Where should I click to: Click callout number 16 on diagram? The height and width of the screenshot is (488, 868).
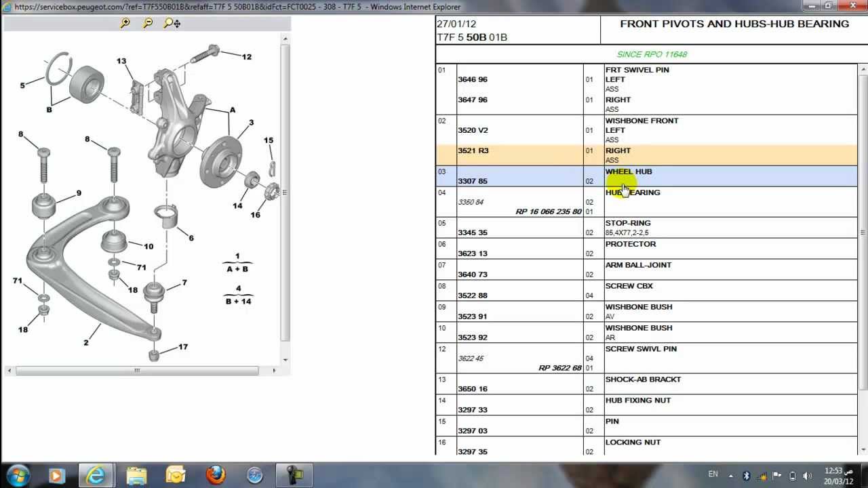pyautogui.click(x=255, y=215)
